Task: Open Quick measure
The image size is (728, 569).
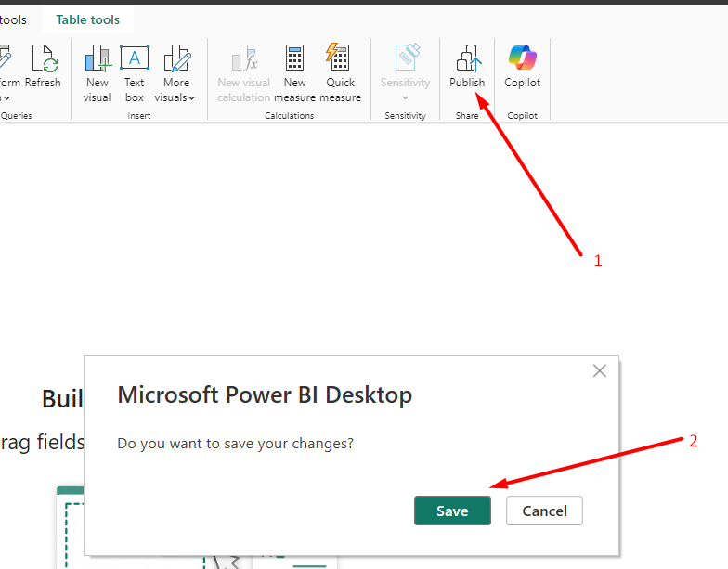Action: click(340, 72)
